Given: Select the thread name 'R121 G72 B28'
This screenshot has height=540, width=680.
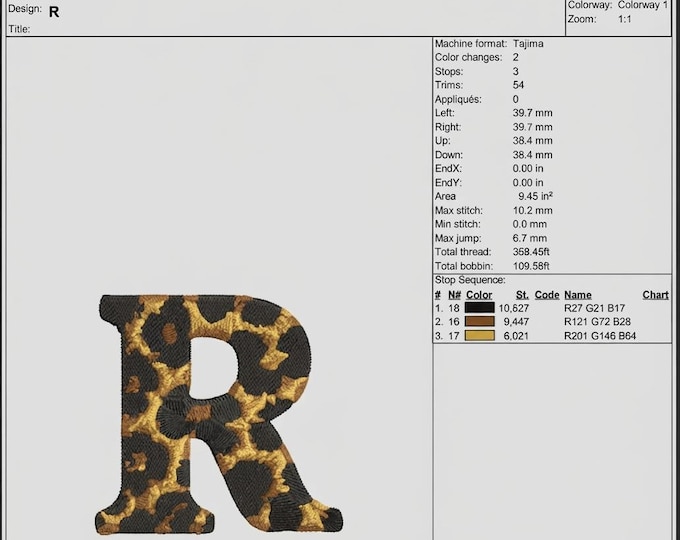Looking at the screenshot, I should (597, 322).
